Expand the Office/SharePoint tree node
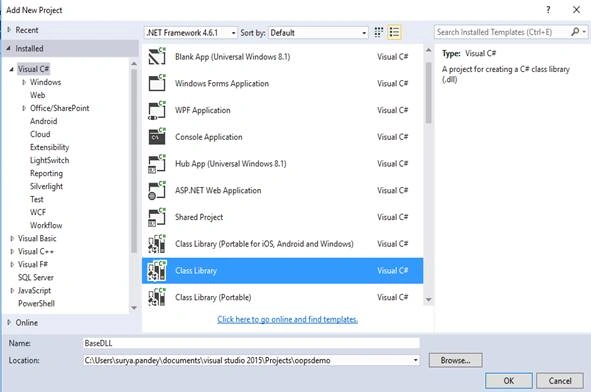591x392 pixels. pos(24,108)
